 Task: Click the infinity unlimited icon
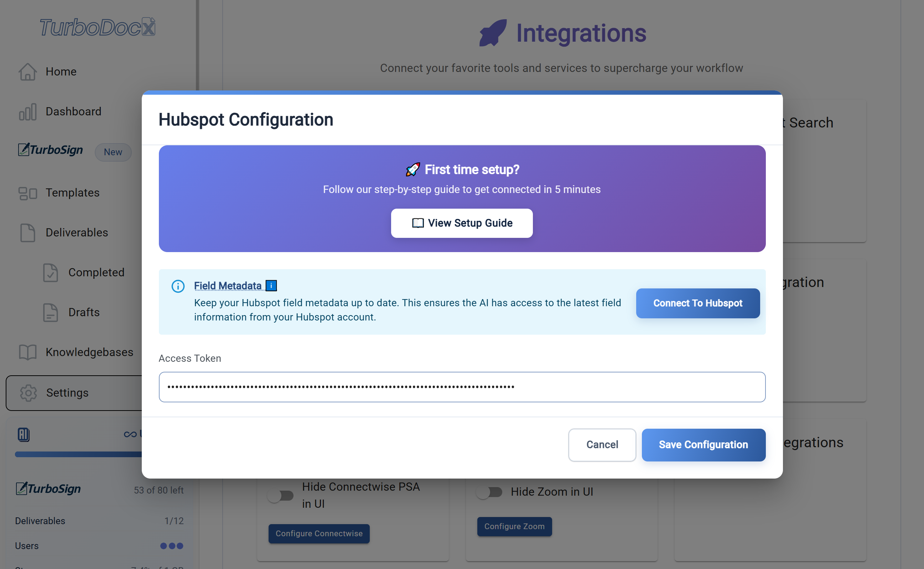coord(130,434)
